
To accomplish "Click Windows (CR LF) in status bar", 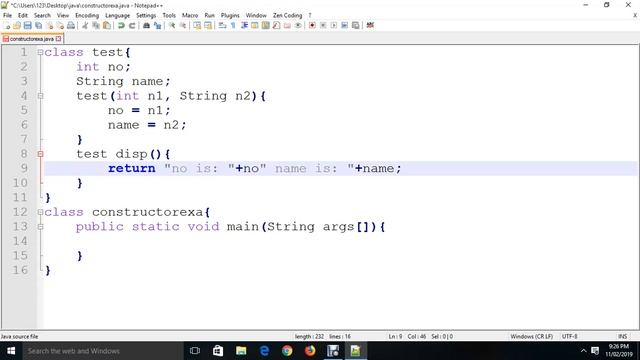I will point(531,337).
